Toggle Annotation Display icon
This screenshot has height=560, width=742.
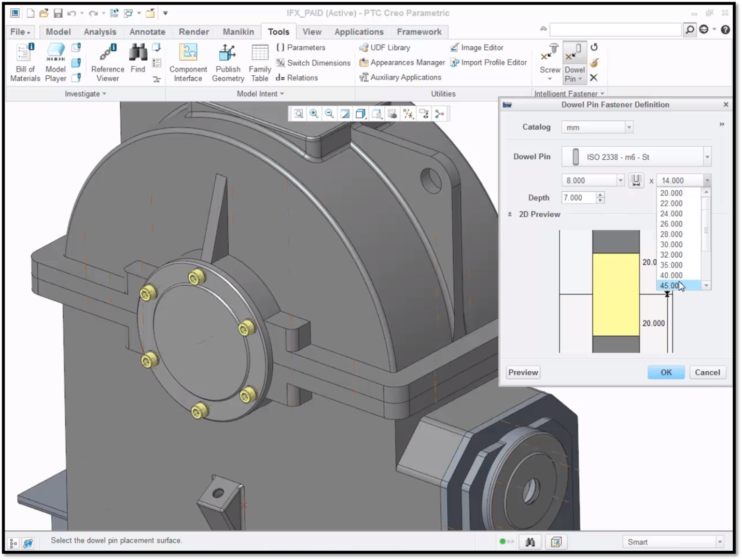pos(424,114)
